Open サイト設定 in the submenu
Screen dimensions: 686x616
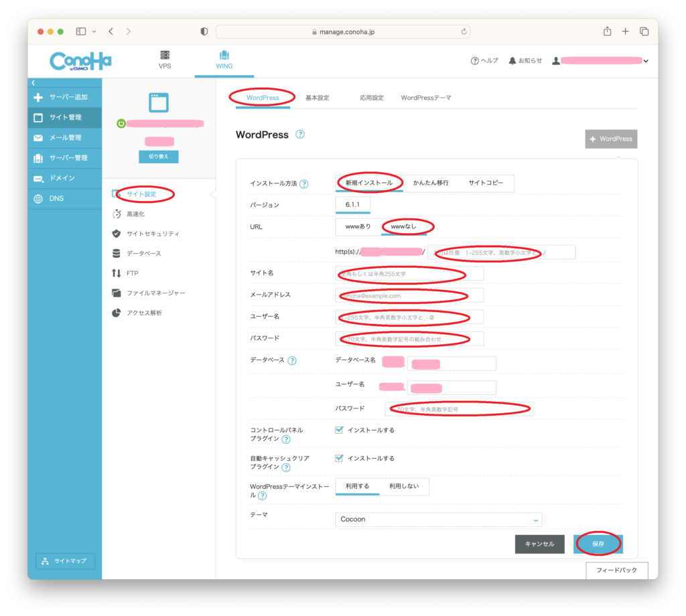141,194
